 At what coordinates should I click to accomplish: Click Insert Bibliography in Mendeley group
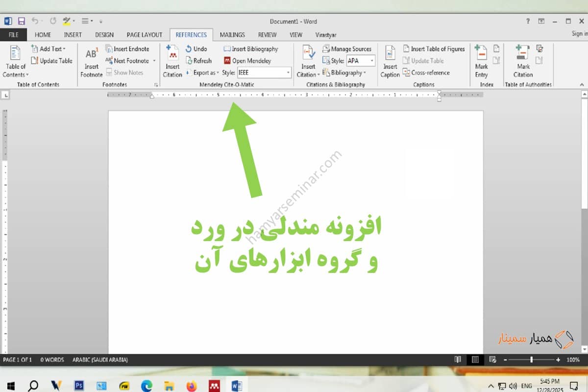click(x=251, y=49)
